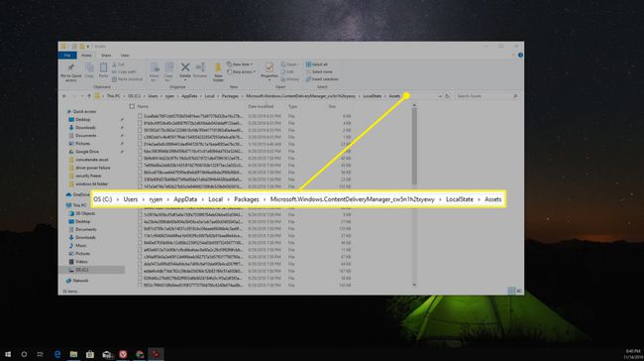The image size is (644, 361).
Task: Click Invert selection in the ribbon
Action: 322,79
